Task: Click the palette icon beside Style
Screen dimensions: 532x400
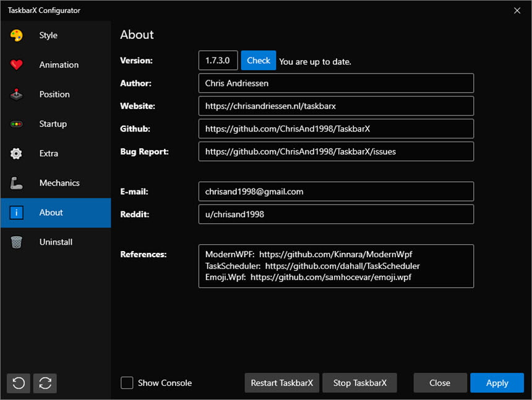Action: tap(16, 35)
